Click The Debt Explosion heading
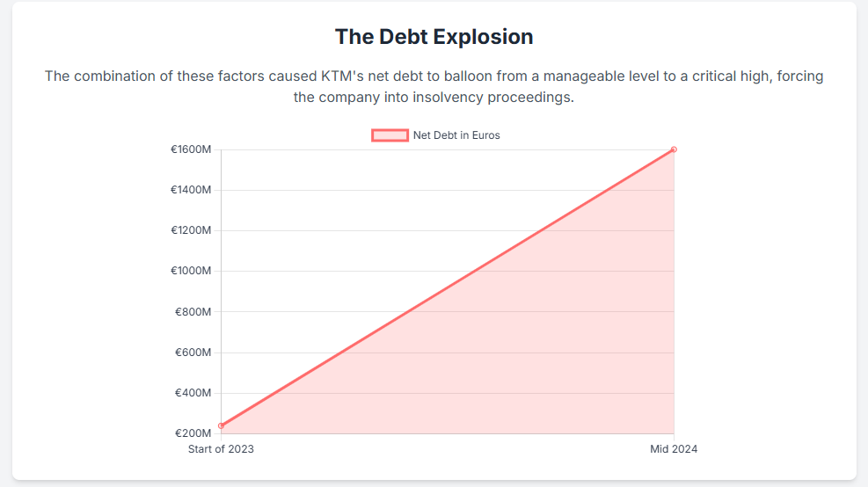 (434, 37)
